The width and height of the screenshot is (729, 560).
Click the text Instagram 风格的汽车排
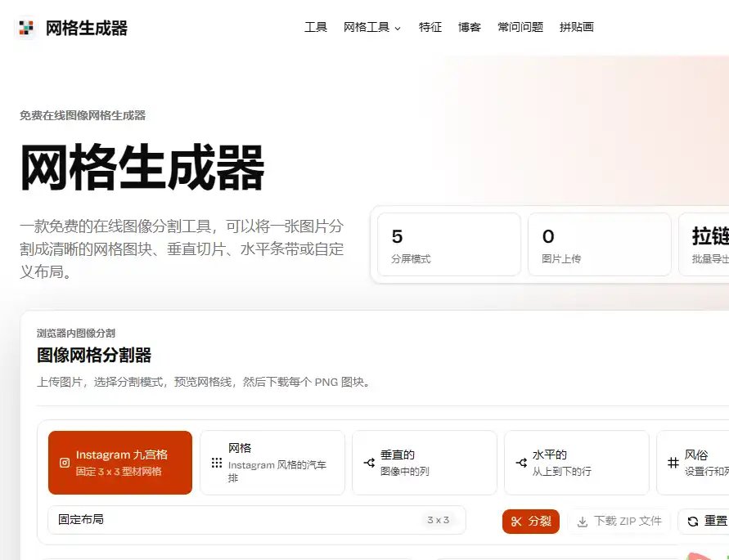(x=277, y=471)
